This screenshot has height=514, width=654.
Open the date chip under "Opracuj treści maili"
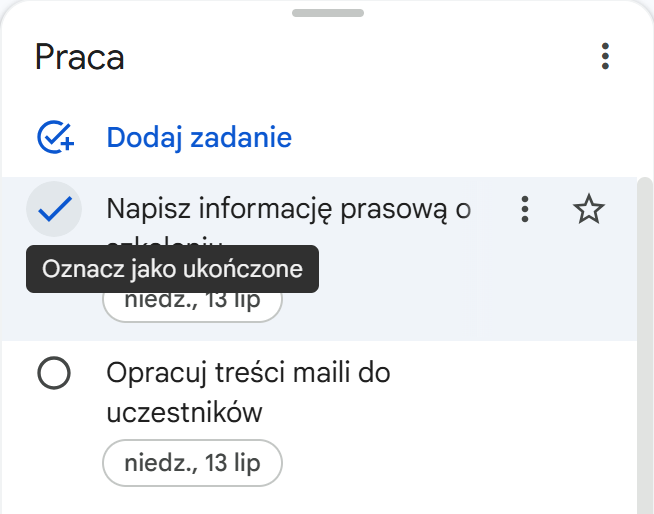coord(192,463)
